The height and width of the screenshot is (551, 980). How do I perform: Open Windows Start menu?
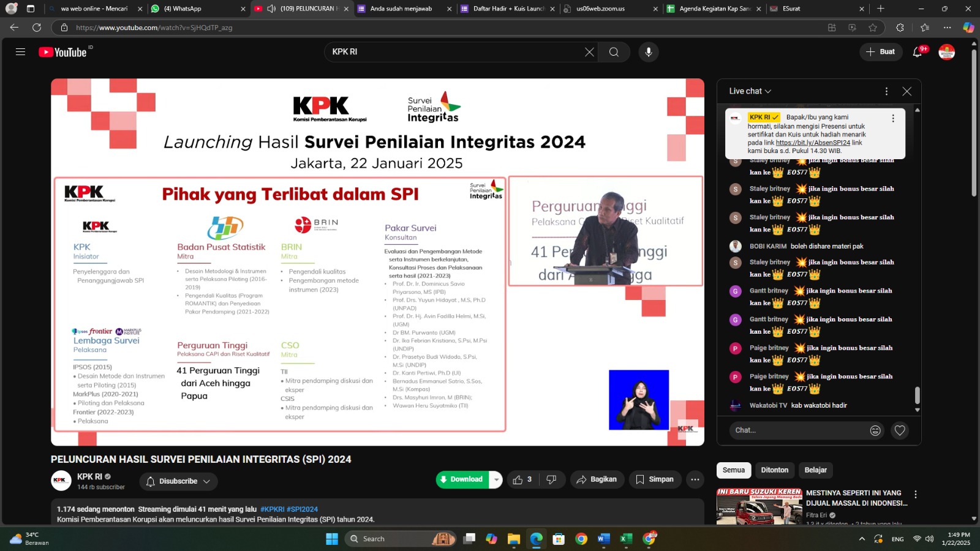point(332,539)
